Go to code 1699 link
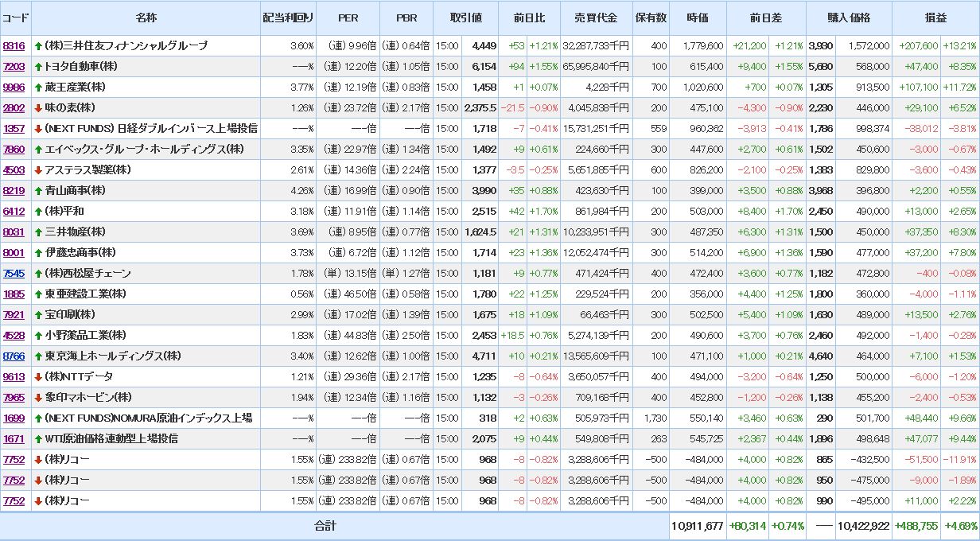Viewport: 980px width, 541px height. (x=14, y=418)
